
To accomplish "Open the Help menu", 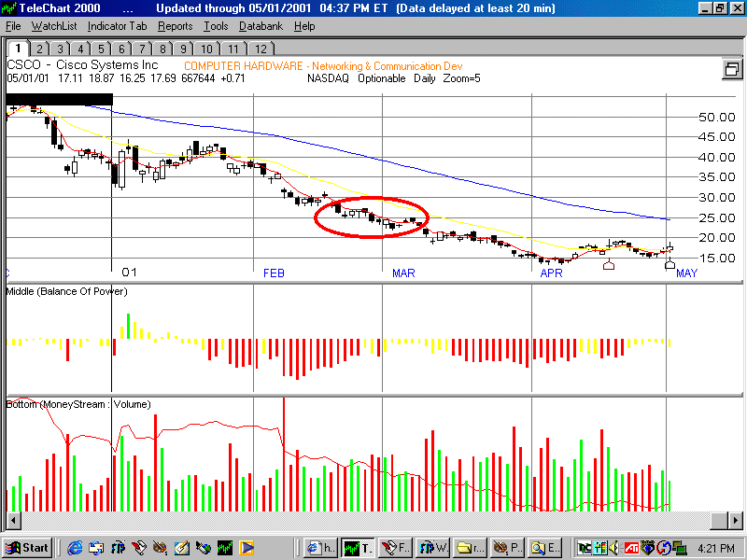I will (x=304, y=26).
